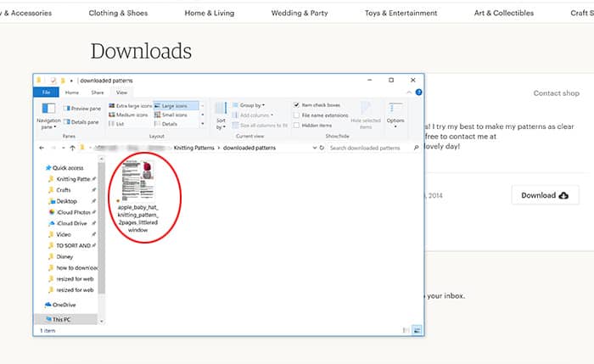Open OneDrive in navigation pane
Screen dimensions: 594x364
coord(60,305)
